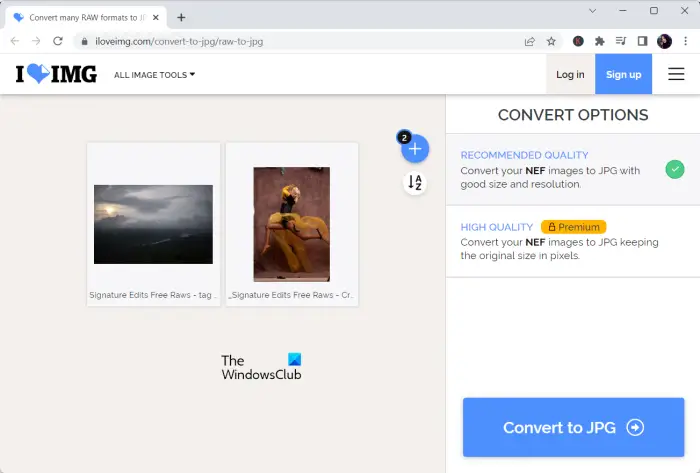Open tab search chevron in title bar
Viewport: 700px width, 473px height.
coord(592,11)
